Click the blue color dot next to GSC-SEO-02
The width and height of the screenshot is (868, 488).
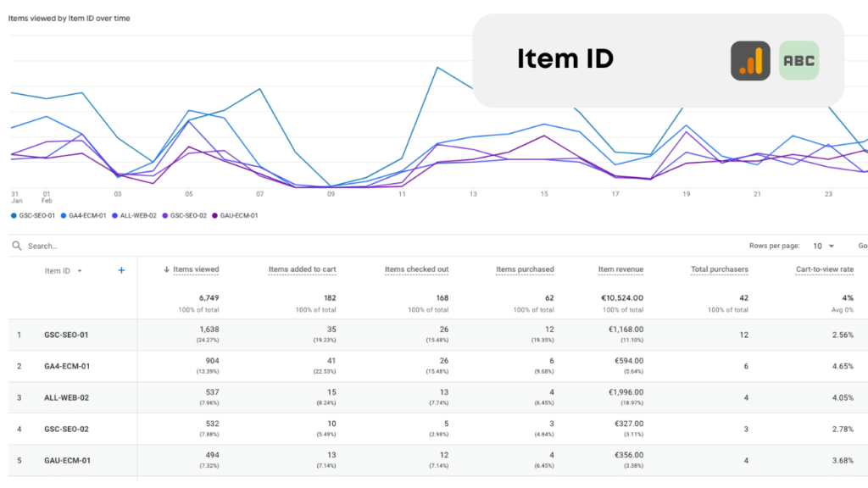point(166,216)
